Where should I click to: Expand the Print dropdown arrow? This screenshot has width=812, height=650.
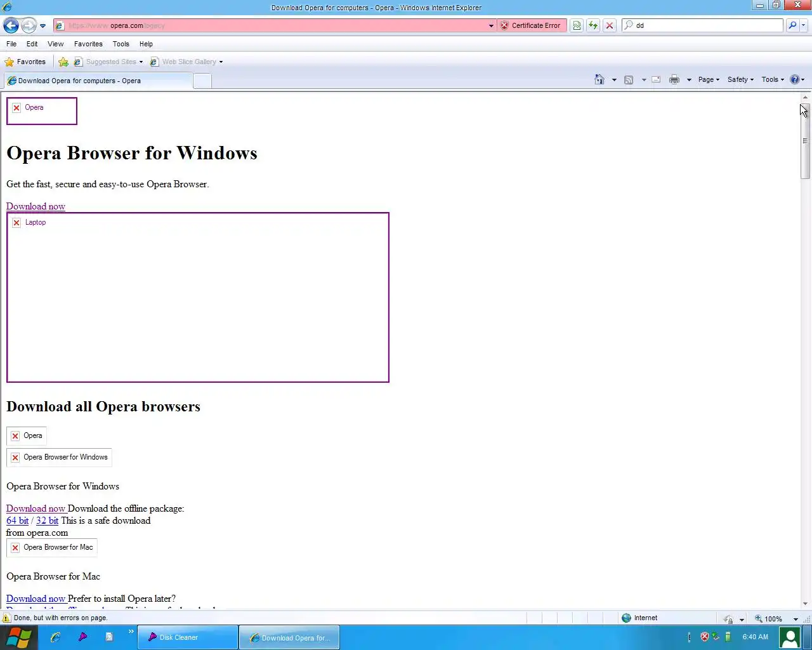point(689,80)
